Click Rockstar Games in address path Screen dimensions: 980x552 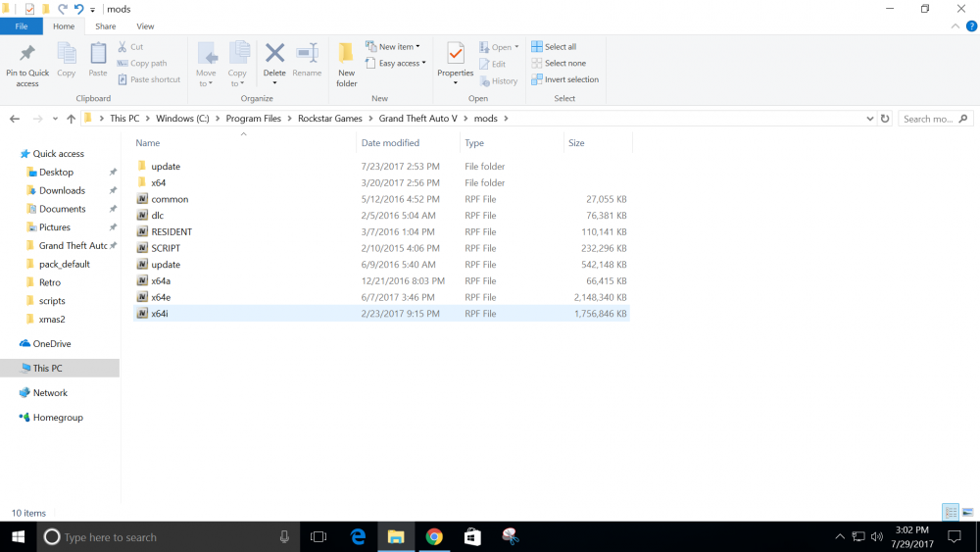(330, 119)
